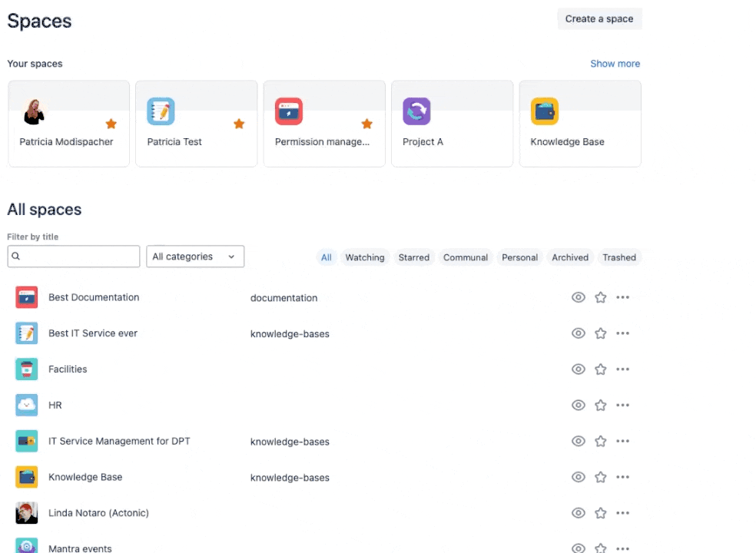Open the Best Documentation space icon
The height and width of the screenshot is (553, 756).
[26, 297]
